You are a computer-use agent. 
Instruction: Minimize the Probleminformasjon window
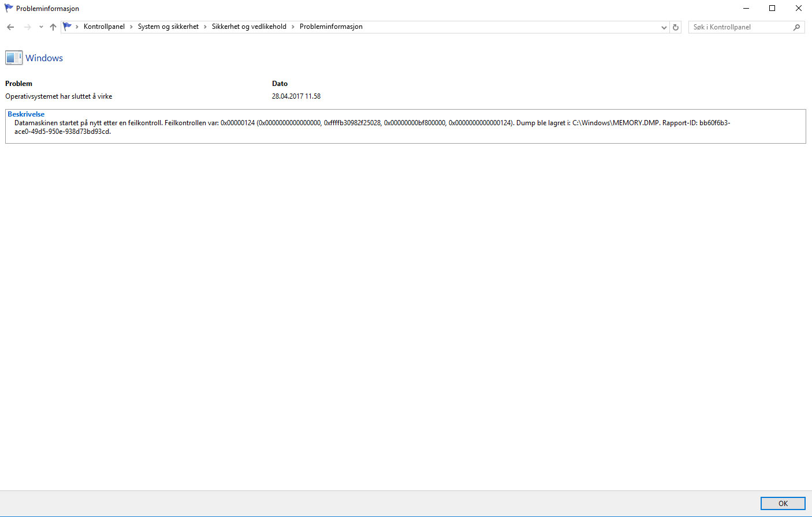click(x=746, y=8)
